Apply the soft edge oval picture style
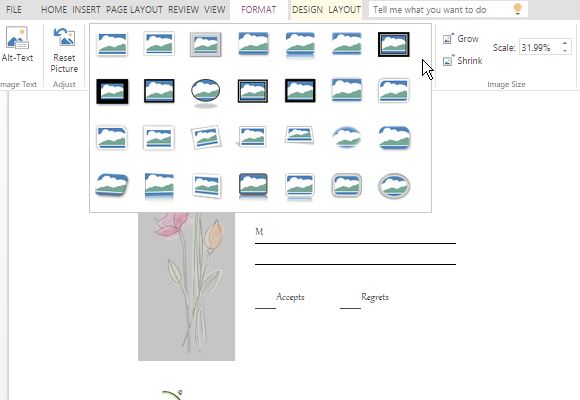 click(x=347, y=137)
